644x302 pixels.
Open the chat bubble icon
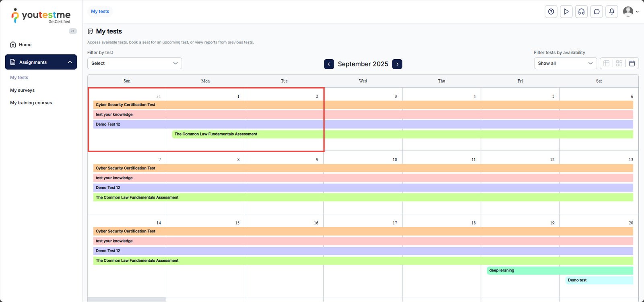click(x=597, y=12)
